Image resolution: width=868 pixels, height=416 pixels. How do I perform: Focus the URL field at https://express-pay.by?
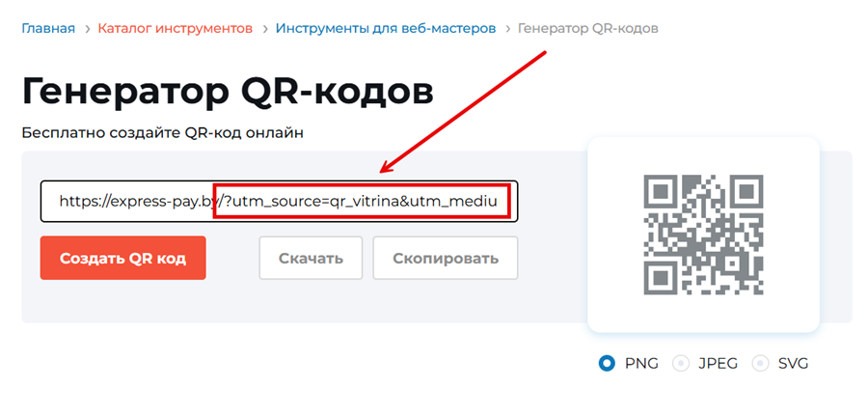135,202
